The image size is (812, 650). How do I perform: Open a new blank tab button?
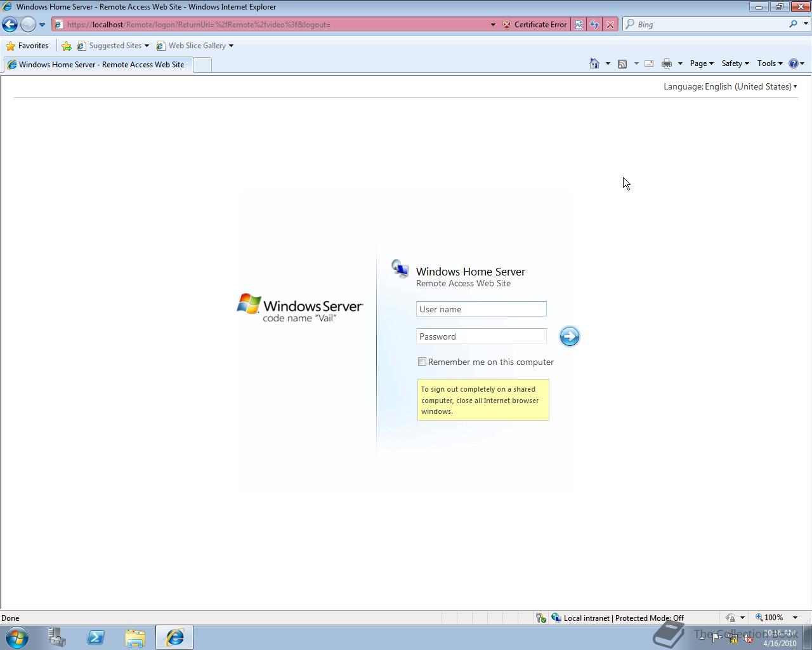tap(202, 65)
